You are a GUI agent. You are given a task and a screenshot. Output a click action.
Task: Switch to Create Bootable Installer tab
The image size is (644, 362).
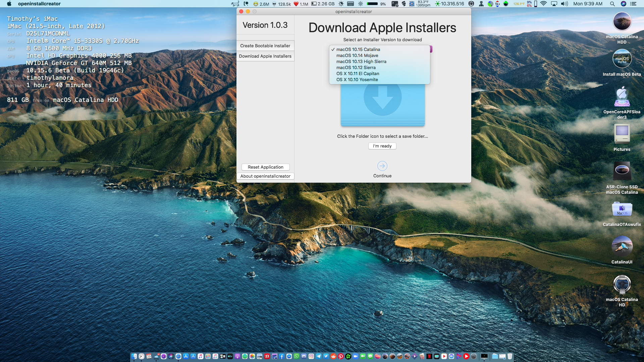(265, 46)
